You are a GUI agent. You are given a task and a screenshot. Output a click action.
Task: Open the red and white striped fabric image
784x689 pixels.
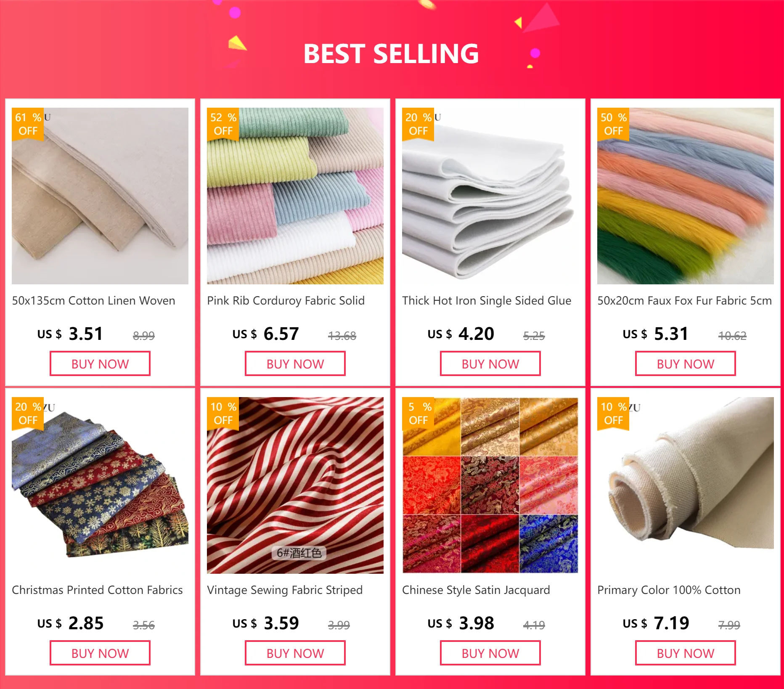(295, 485)
